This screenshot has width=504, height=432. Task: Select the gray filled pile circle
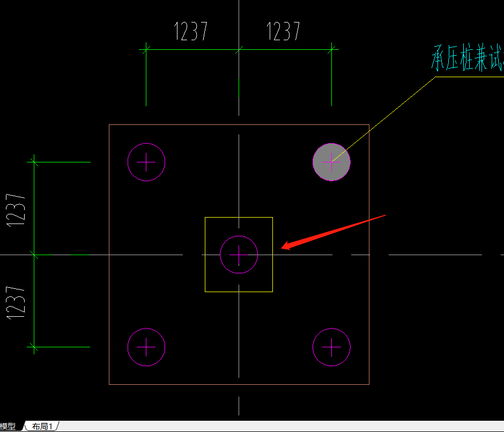(331, 162)
